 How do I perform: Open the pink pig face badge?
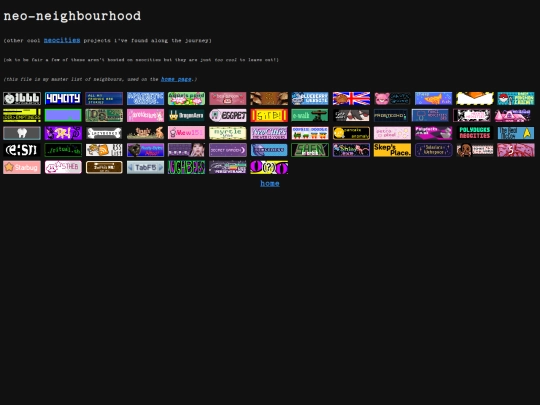point(392,98)
